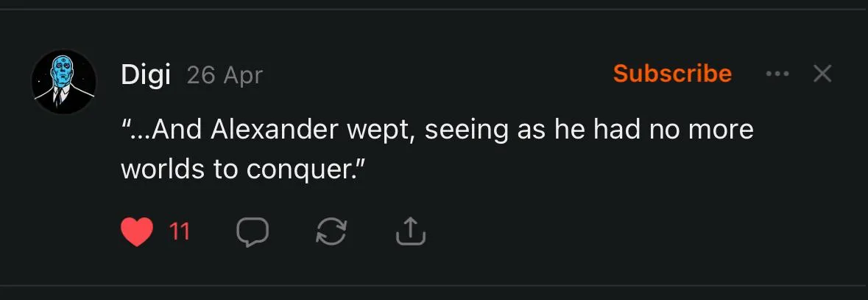Open more options three-dot menu

coord(777,73)
